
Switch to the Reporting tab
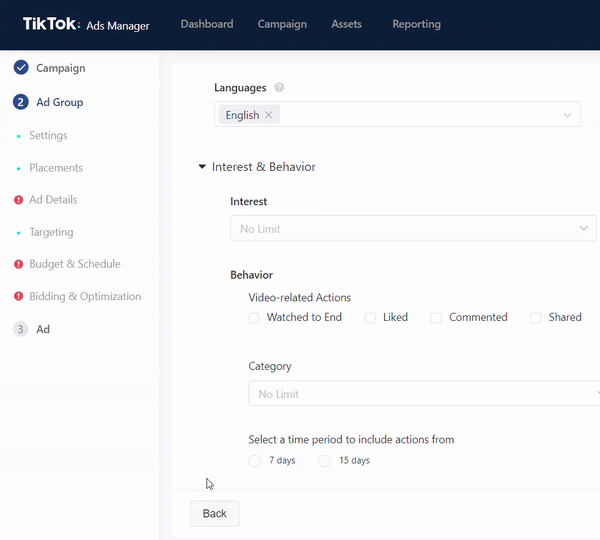416,24
